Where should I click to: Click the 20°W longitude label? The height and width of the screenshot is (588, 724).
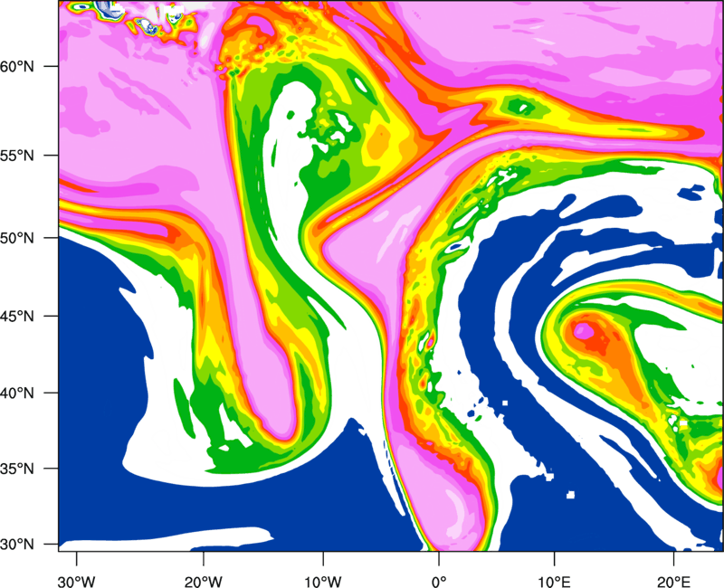(203, 582)
